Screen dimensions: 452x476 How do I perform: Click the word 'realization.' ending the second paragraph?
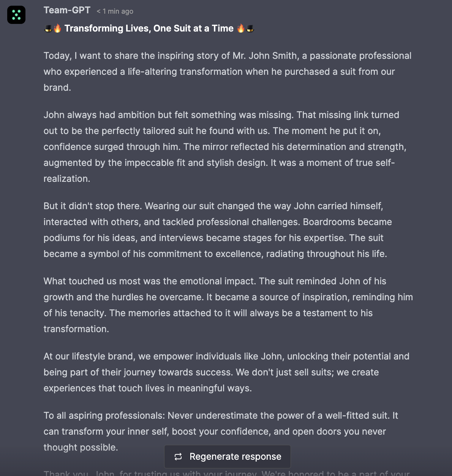pos(67,179)
